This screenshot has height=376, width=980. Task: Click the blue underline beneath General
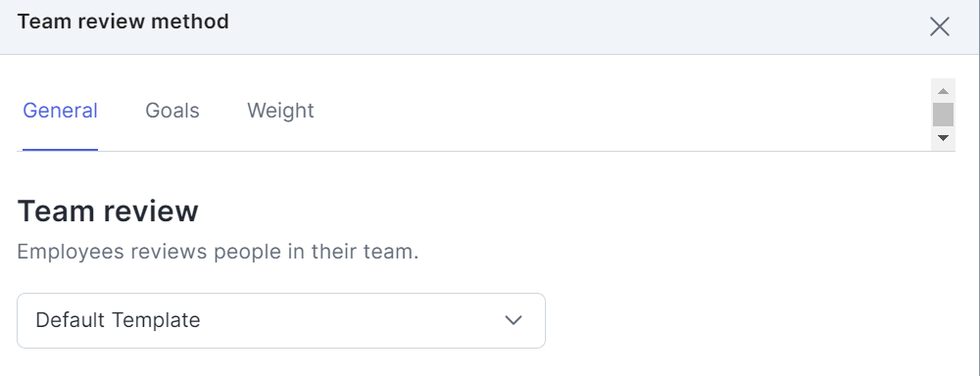point(60,150)
